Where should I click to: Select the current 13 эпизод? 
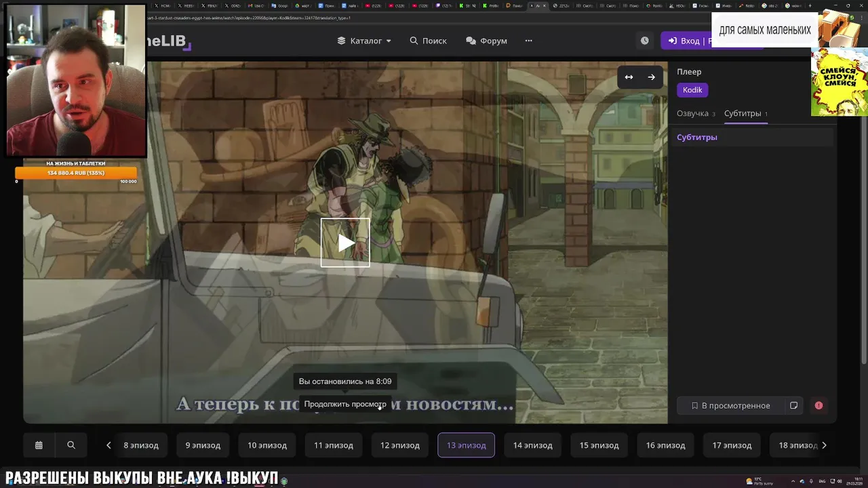(x=467, y=445)
